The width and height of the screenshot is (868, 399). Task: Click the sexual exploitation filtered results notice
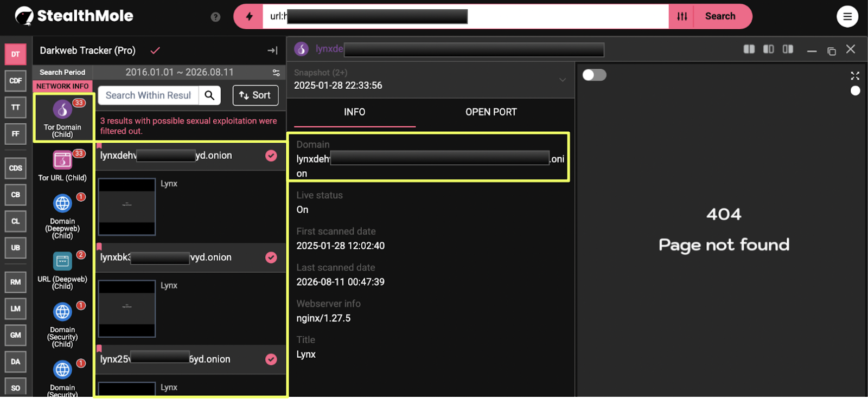(188, 126)
